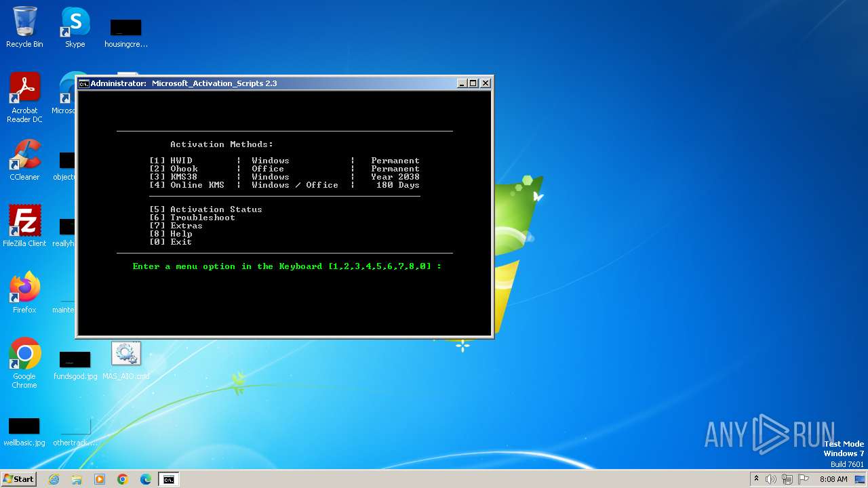This screenshot has height=488, width=868.
Task: Click the '180 Days' text
Action: pos(398,185)
